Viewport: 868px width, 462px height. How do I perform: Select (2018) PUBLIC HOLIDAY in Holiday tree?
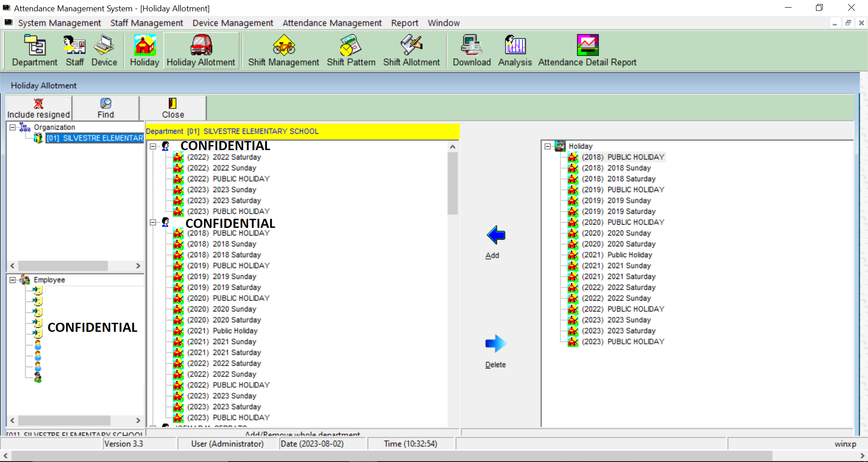(623, 157)
